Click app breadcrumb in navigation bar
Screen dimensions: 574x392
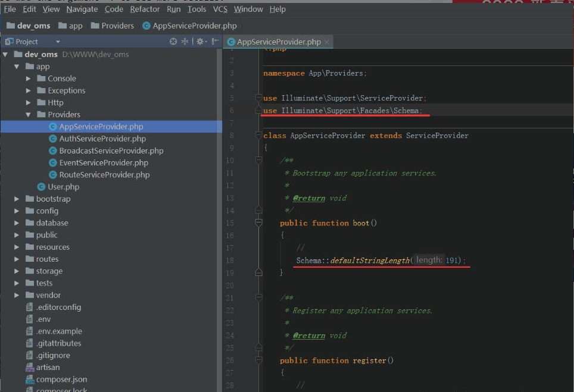click(71, 26)
